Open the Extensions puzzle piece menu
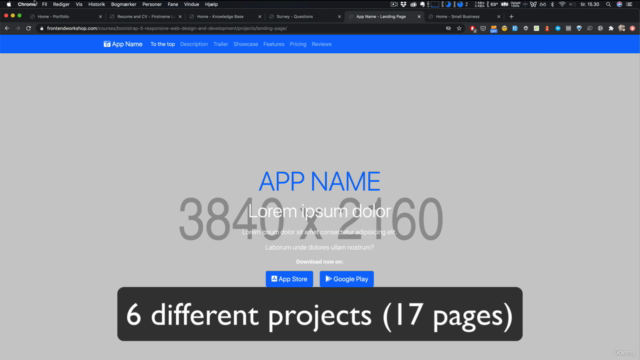The width and height of the screenshot is (640, 360). tap(611, 28)
